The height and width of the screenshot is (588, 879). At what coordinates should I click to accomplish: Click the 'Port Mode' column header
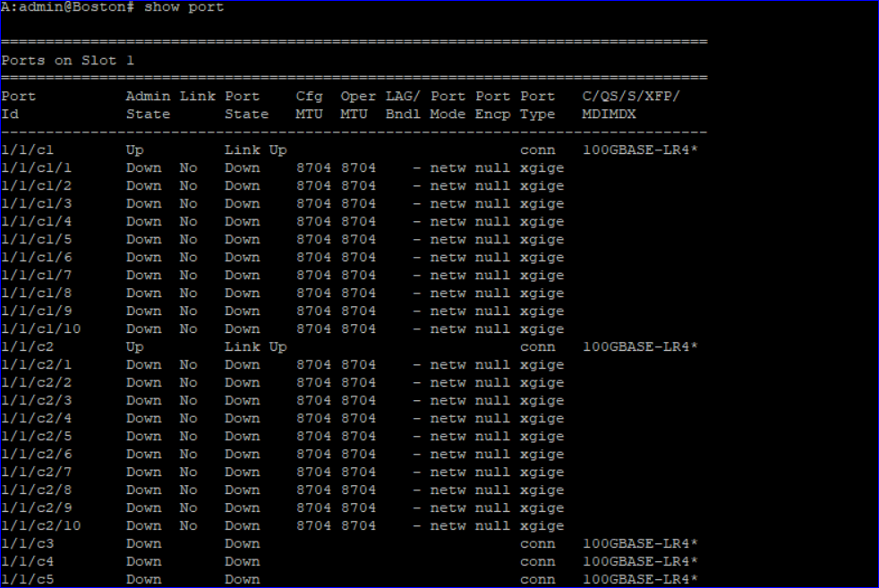tap(448, 105)
